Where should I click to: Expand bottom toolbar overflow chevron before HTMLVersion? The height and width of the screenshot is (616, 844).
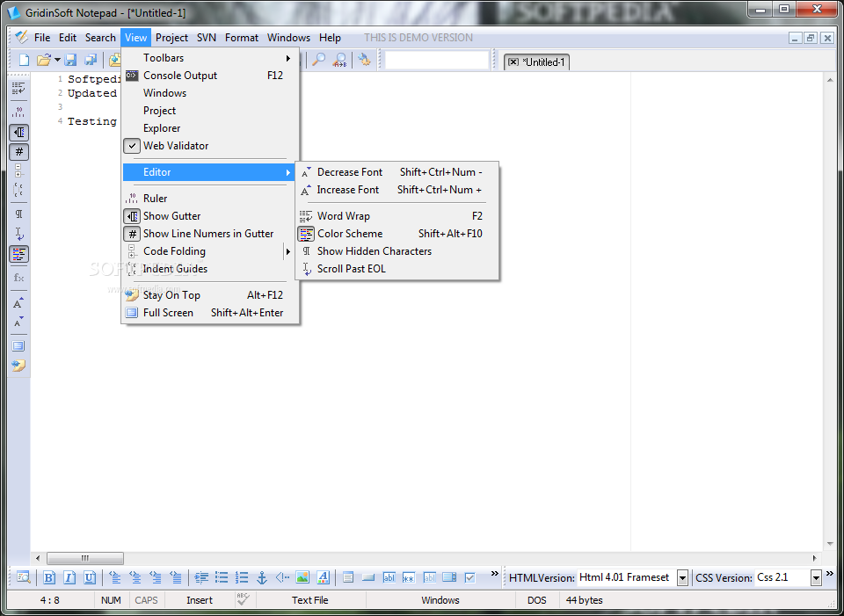pyautogui.click(x=495, y=574)
